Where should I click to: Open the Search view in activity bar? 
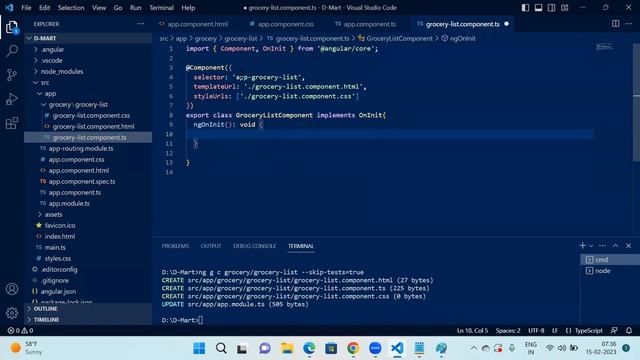(12, 51)
